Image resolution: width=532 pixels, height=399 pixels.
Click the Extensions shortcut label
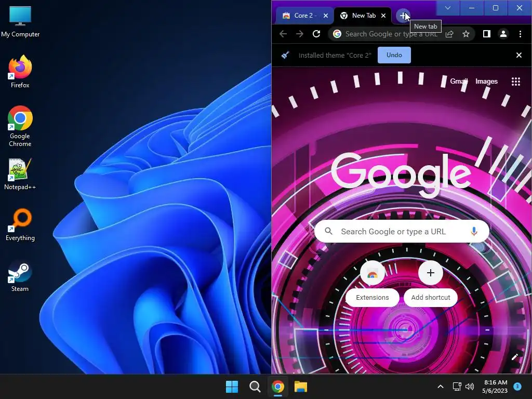click(x=372, y=298)
